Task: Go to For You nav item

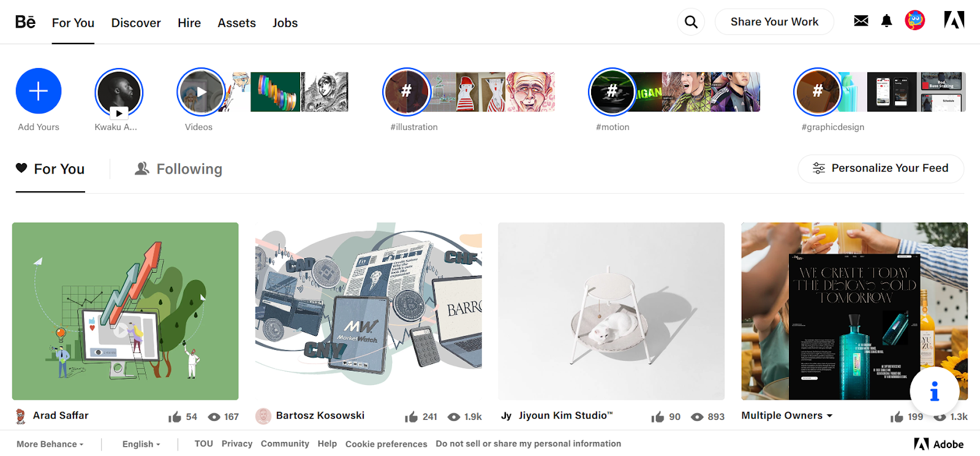Action: [73, 23]
